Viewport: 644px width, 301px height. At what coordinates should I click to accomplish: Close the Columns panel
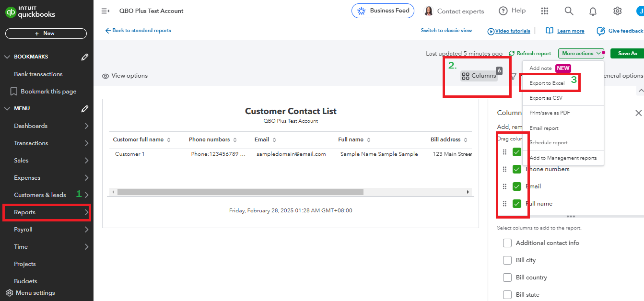638,113
